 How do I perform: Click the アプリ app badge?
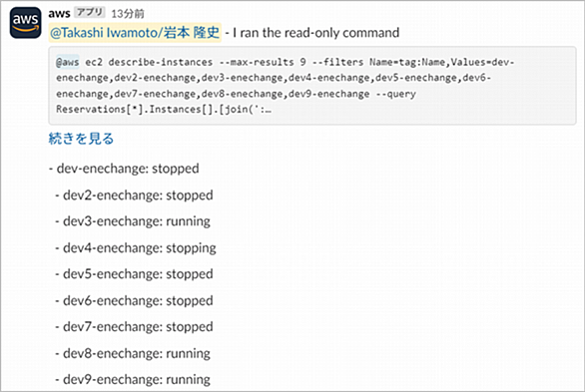click(x=90, y=13)
